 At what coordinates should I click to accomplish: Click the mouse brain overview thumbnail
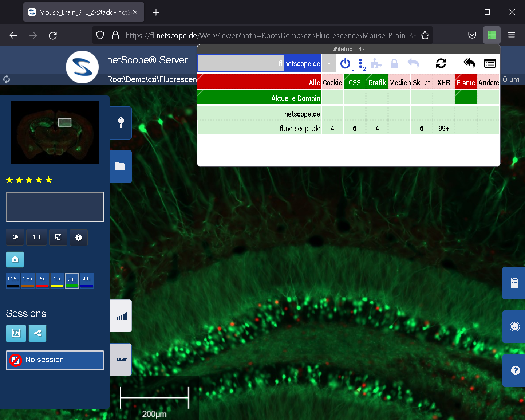[x=55, y=133]
